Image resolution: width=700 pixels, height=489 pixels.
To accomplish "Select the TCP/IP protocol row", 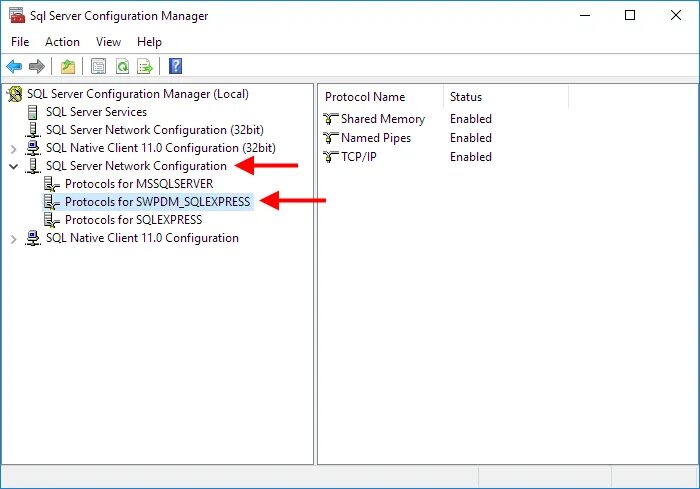I will 359,157.
